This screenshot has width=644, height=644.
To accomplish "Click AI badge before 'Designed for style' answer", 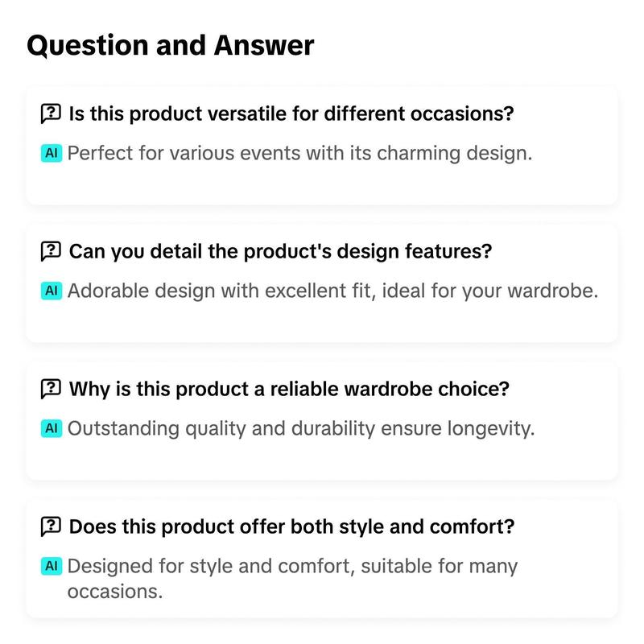I will tap(52, 566).
